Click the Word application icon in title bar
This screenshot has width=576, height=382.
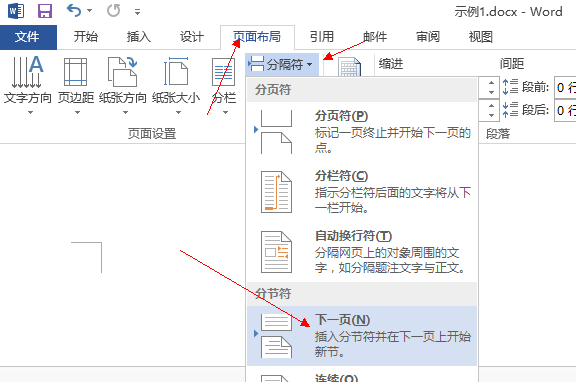point(16,11)
